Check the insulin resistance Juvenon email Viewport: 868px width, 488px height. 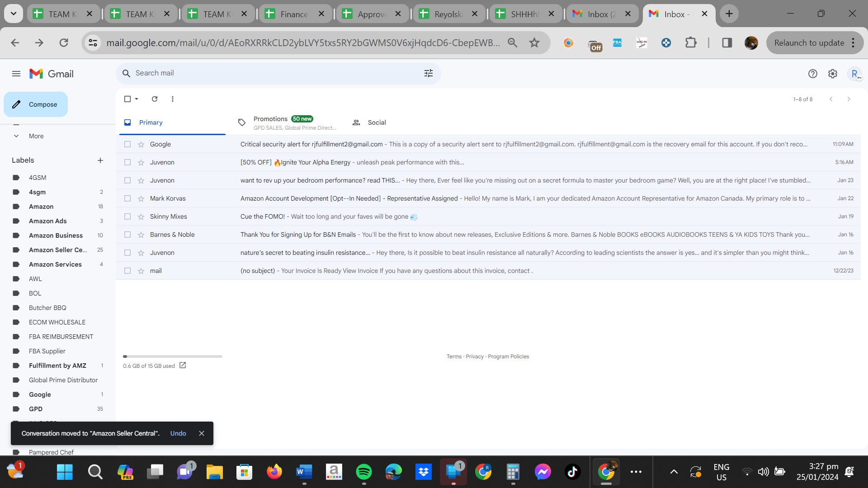127,253
